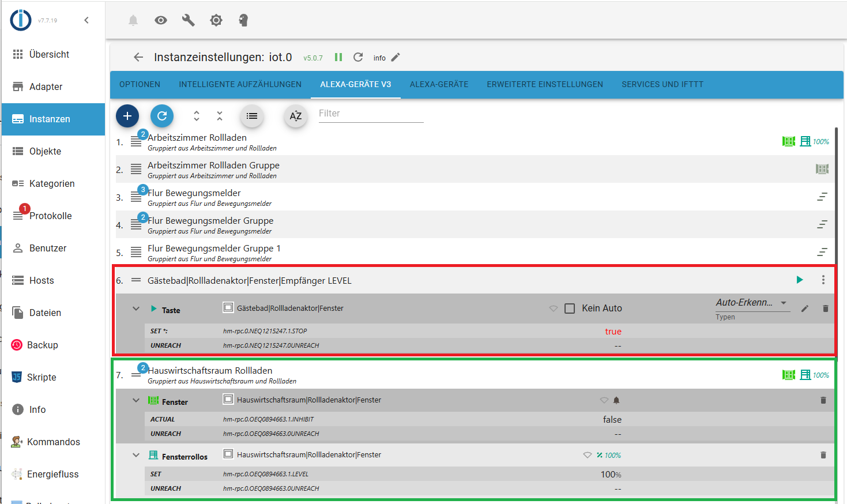Viewport: 847px width, 504px height.
Task: Delete the Fensterrollos entry with trash icon
Action: pos(823,455)
